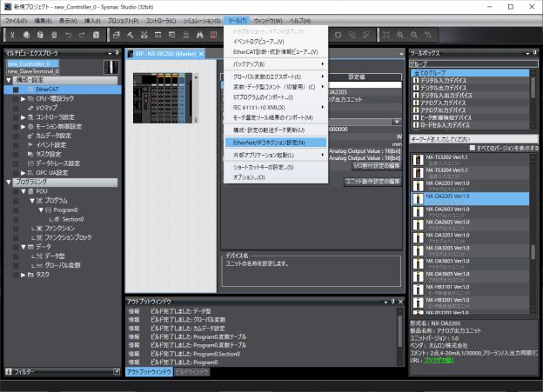The image size is (543, 392).
Task: Select the EtherCAT node icon in the tree
Action: tap(30, 90)
